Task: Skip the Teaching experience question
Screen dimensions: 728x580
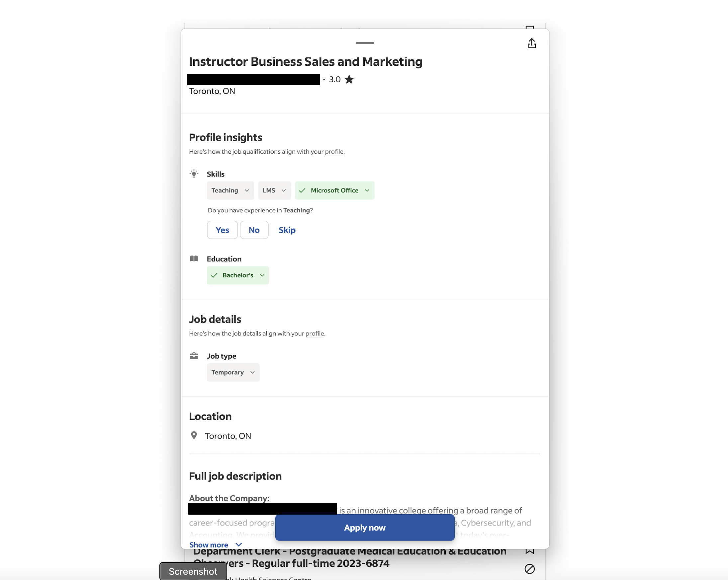Action: point(287,230)
